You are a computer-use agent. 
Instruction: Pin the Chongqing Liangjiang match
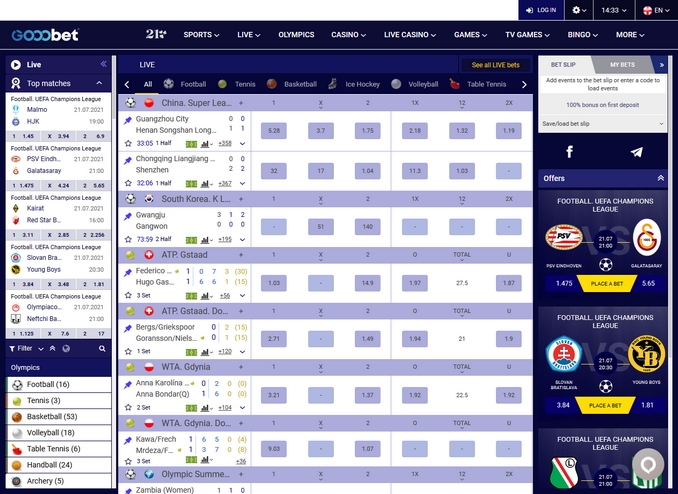[x=128, y=160]
